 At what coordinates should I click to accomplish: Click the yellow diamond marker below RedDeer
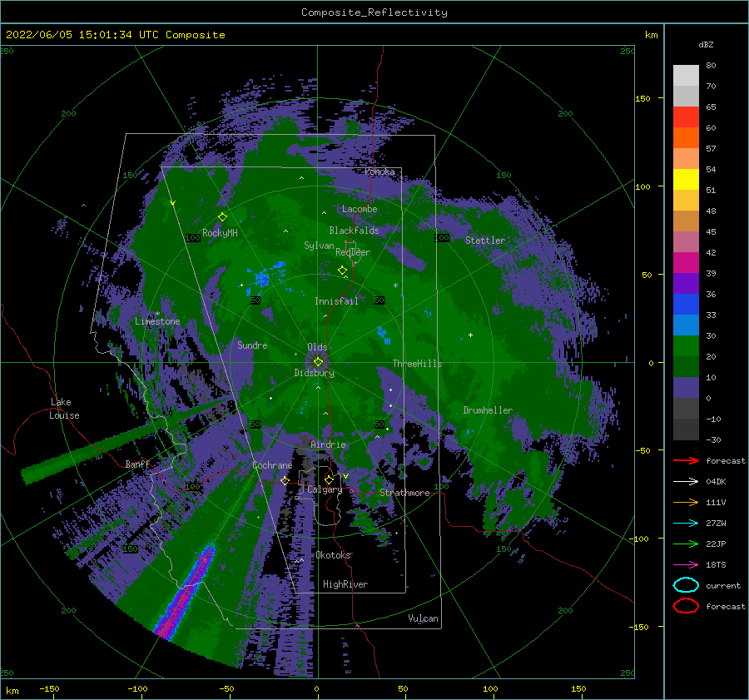342,271
